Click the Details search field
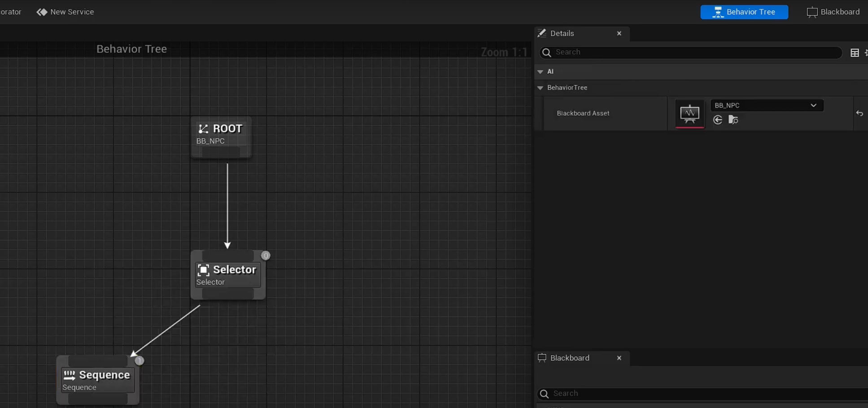 click(x=691, y=52)
